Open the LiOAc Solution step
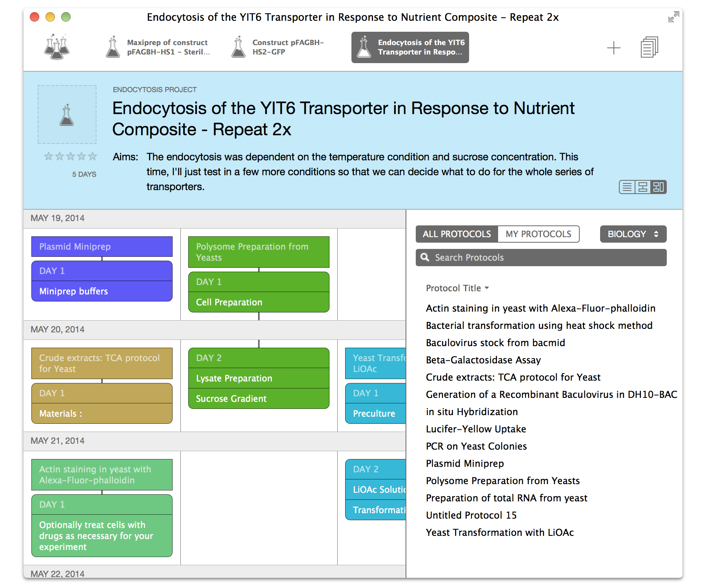Viewport: 706px width, 588px height. click(x=375, y=490)
